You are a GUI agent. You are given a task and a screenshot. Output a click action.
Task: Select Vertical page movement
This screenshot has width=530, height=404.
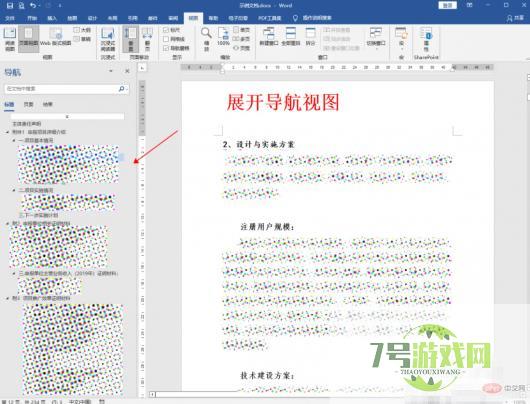click(130, 39)
